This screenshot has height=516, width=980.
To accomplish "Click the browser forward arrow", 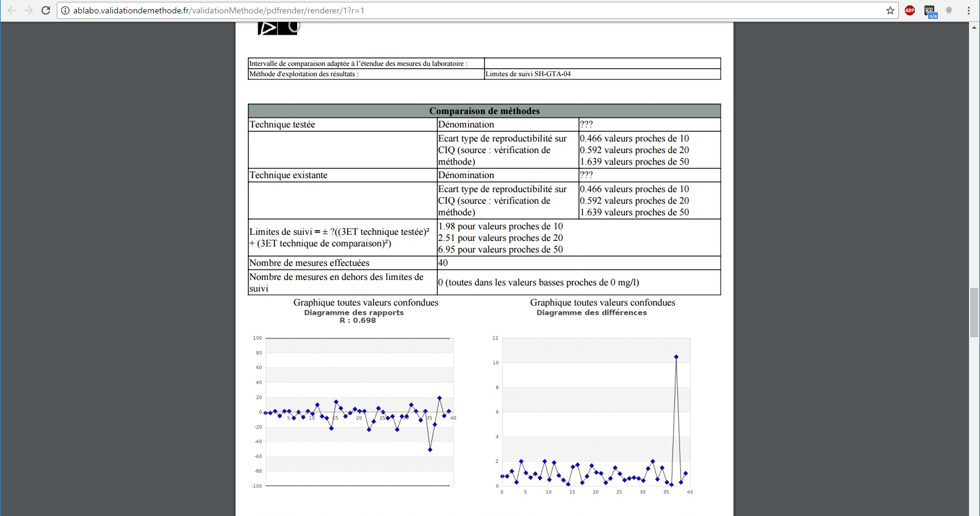I will pos(29,10).
